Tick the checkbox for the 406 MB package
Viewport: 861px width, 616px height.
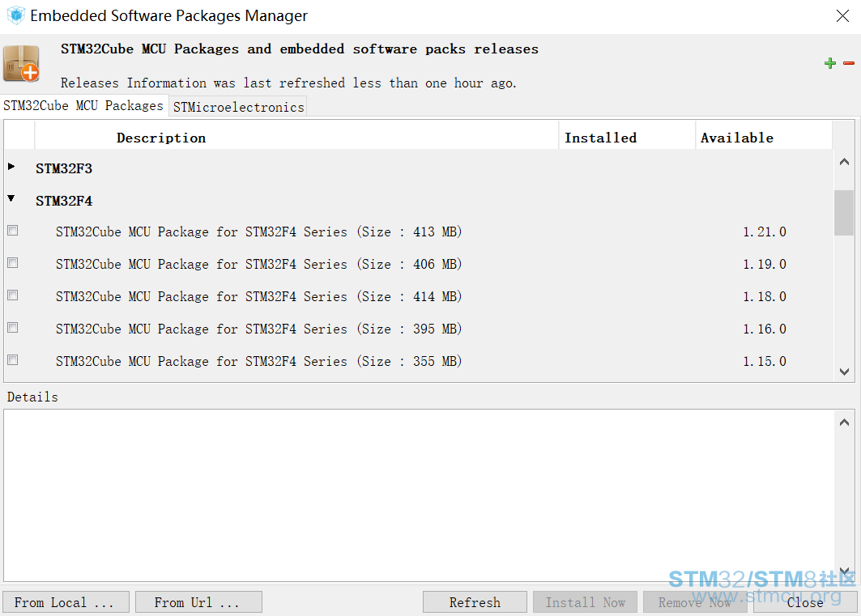[13, 263]
